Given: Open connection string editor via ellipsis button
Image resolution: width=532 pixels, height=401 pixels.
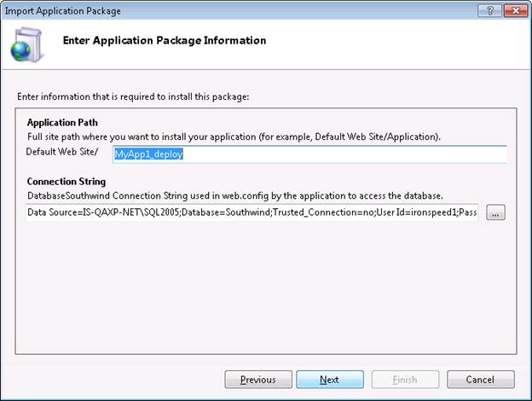Looking at the screenshot, I should coord(495,212).
